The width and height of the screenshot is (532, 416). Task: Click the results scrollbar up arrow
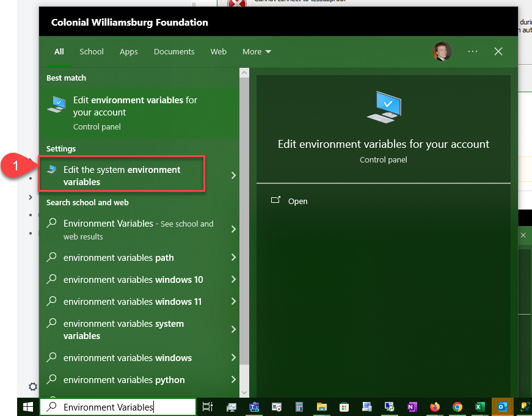click(x=244, y=73)
